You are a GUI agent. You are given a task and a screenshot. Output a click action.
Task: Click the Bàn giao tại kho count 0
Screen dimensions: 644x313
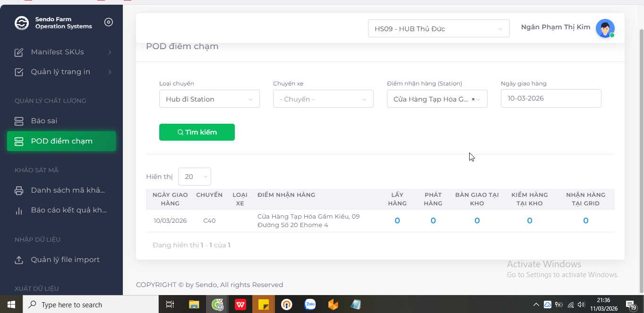[477, 220]
